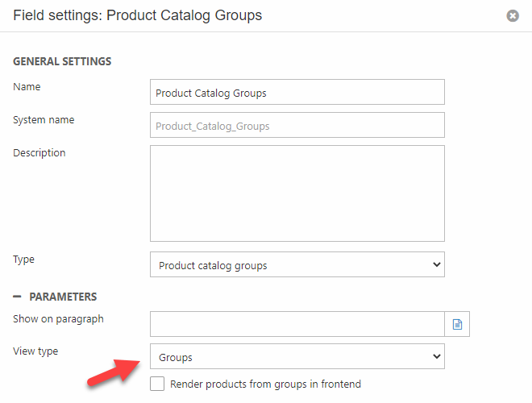
Task: Click the PARAMETERS heading text
Action: pos(63,297)
